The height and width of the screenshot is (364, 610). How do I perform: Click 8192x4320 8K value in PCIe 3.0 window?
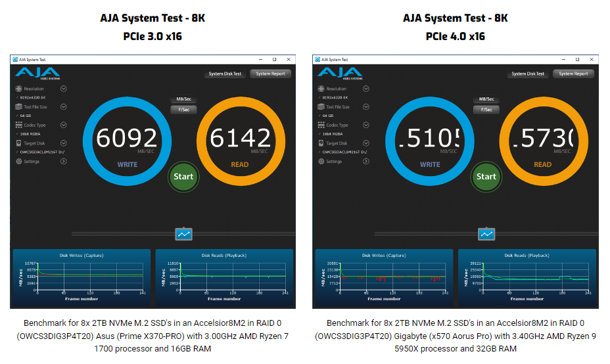(x=33, y=98)
